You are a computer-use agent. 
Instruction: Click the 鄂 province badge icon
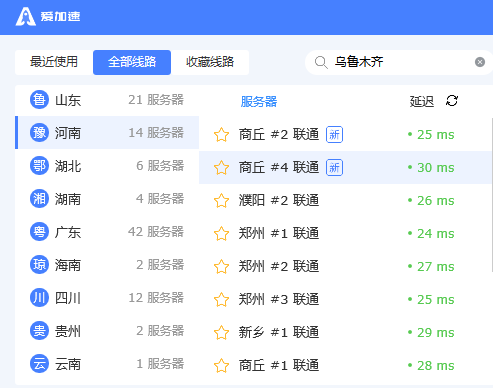(39, 166)
